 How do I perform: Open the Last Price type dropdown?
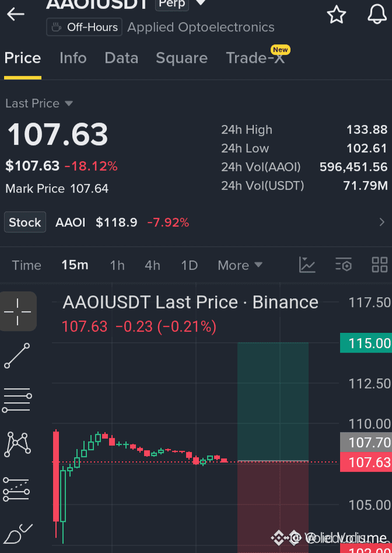pos(39,103)
